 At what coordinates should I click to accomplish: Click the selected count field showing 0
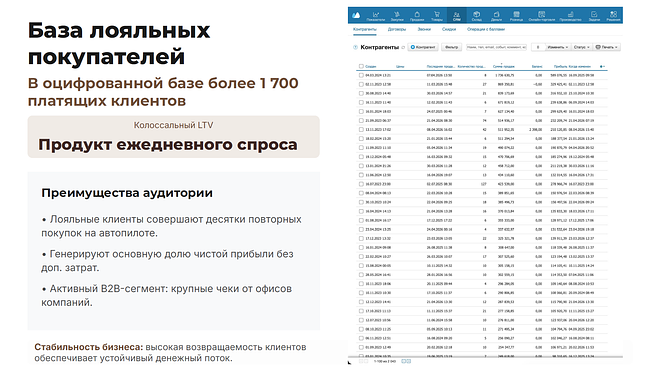tap(538, 47)
